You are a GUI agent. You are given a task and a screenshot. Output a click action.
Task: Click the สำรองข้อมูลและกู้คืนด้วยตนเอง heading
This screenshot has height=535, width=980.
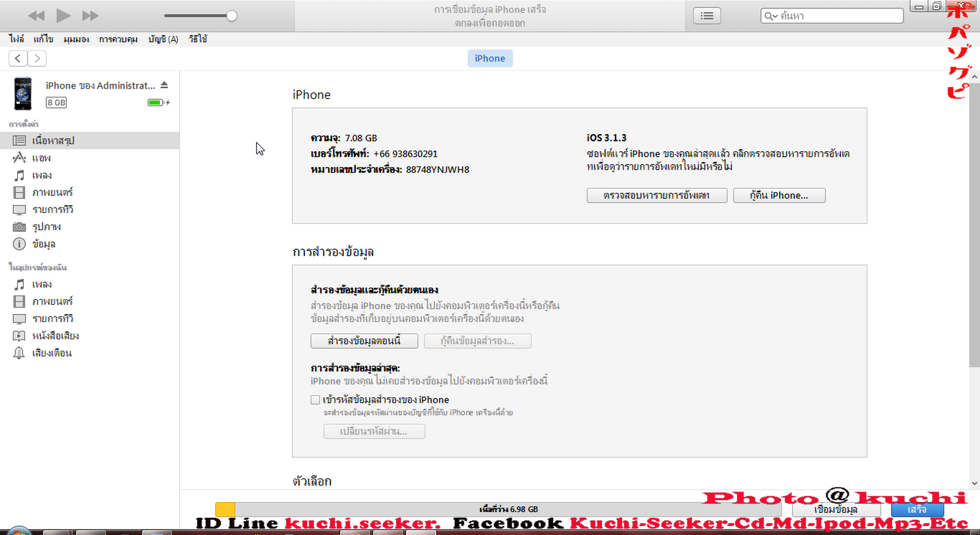coord(374,290)
